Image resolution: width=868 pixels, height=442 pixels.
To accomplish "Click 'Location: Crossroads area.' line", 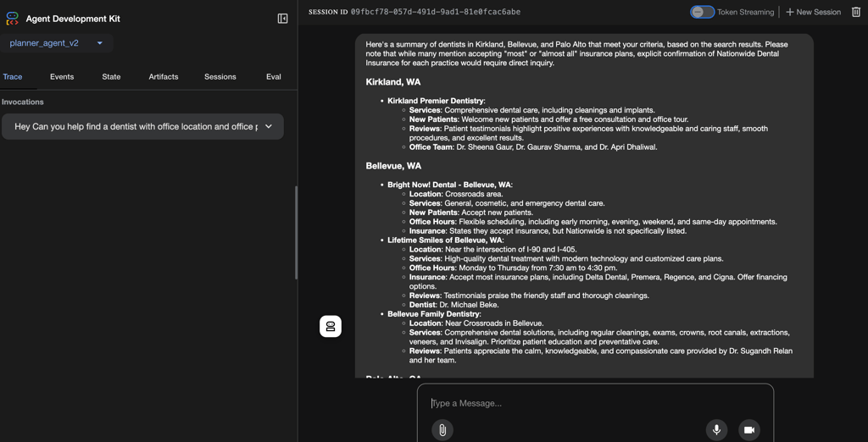I will coord(456,194).
